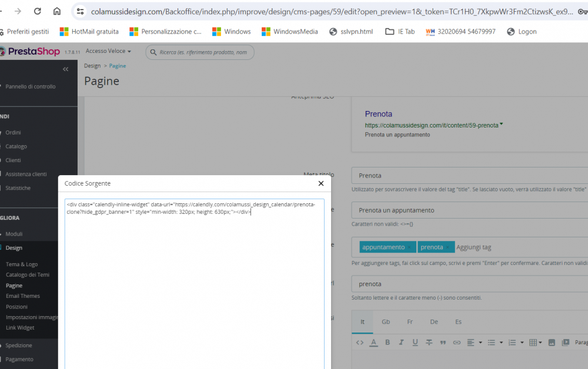Open Preferiti gestiti bookmarks

(x=24, y=32)
